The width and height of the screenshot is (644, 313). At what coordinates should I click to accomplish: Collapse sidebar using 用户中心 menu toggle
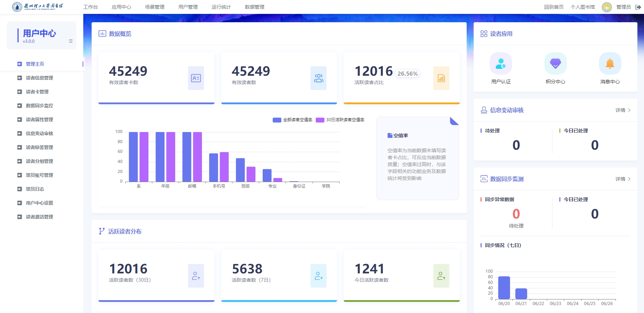(71, 41)
